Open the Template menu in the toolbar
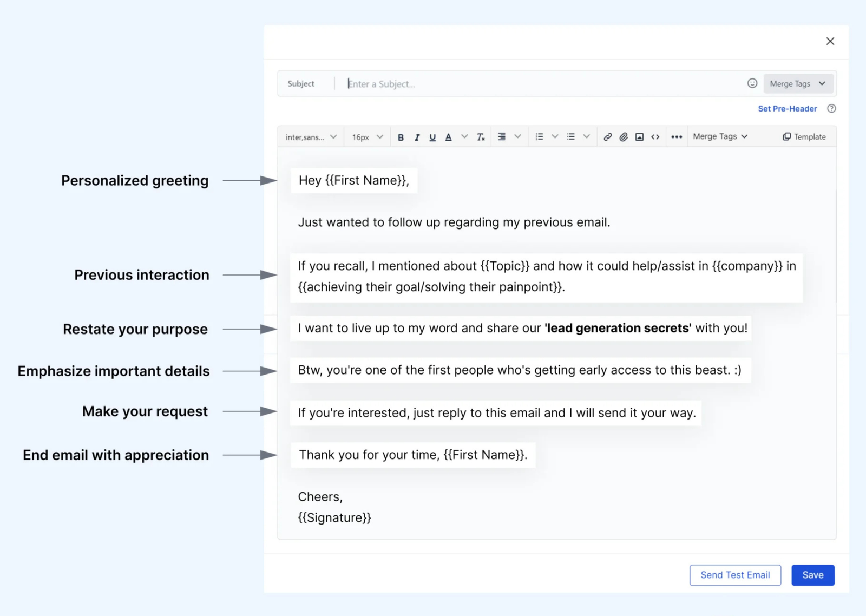Screen dimensions: 866x616 (804, 137)
